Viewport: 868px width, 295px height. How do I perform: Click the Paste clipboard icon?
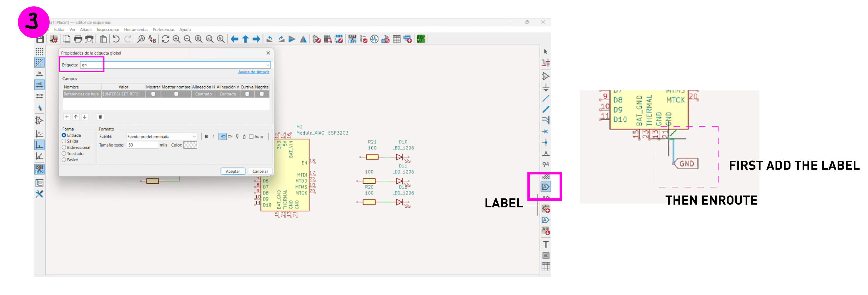pos(104,39)
